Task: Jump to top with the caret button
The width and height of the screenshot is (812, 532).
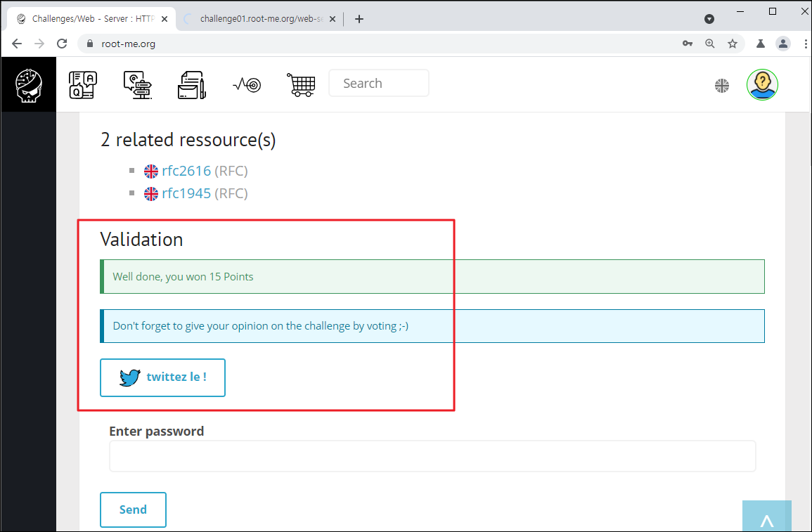Action: coord(766,516)
